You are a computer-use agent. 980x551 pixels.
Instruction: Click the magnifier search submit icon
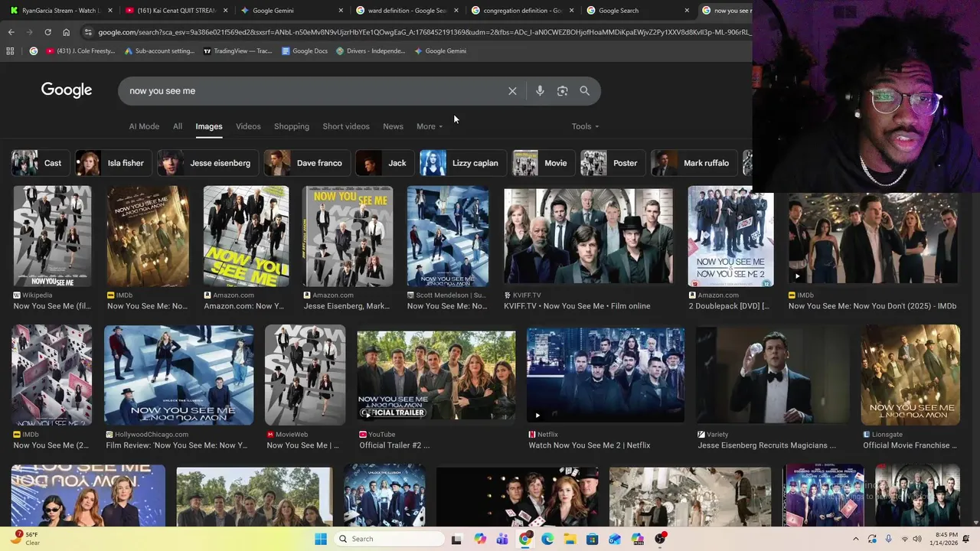pos(584,91)
